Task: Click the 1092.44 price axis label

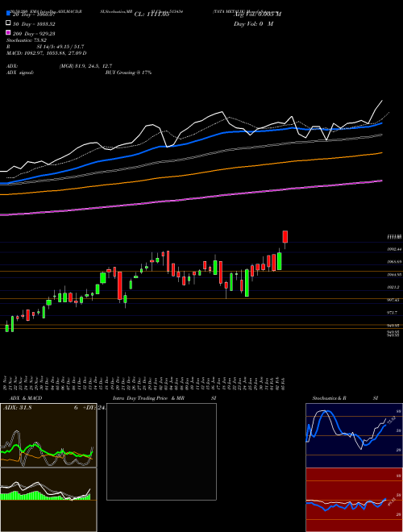Action: pyautogui.click(x=394, y=249)
